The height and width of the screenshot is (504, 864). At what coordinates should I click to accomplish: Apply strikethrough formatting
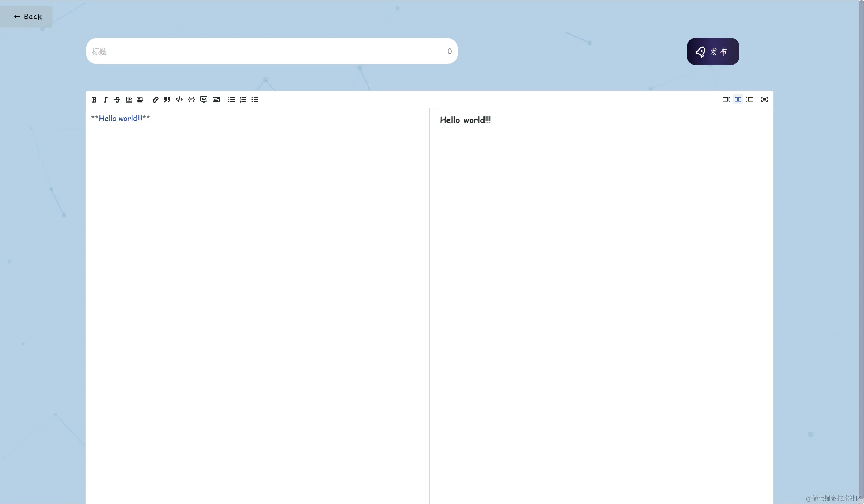pyautogui.click(x=117, y=100)
